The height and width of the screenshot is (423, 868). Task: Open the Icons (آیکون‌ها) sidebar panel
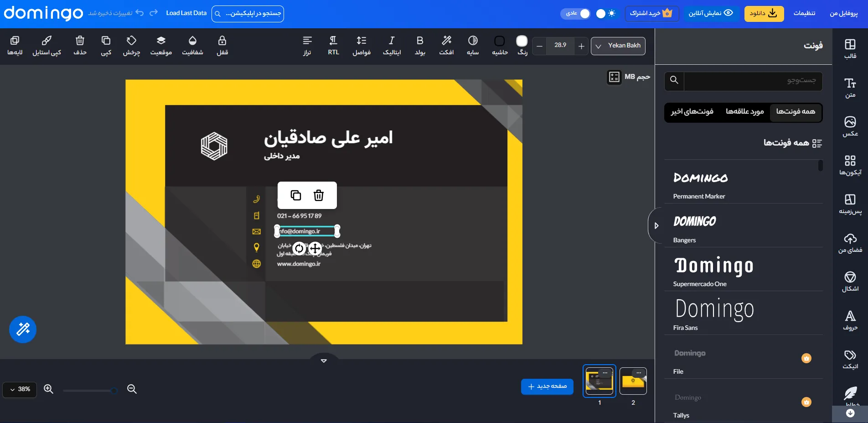point(850,165)
